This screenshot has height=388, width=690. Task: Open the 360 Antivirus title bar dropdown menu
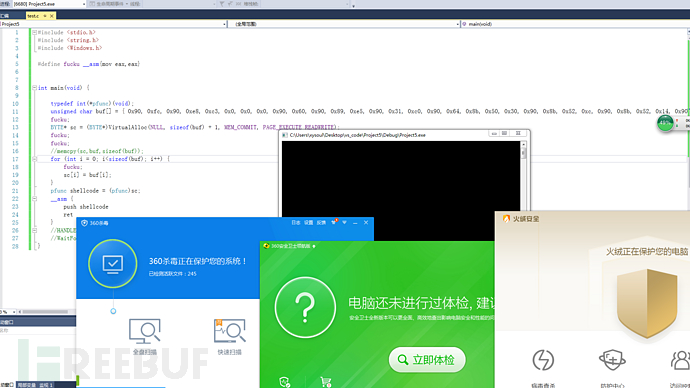tap(345, 223)
